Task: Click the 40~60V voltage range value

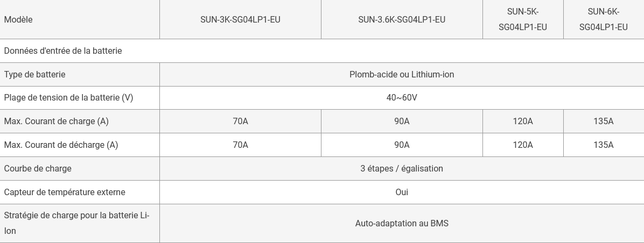Action: 402,98
